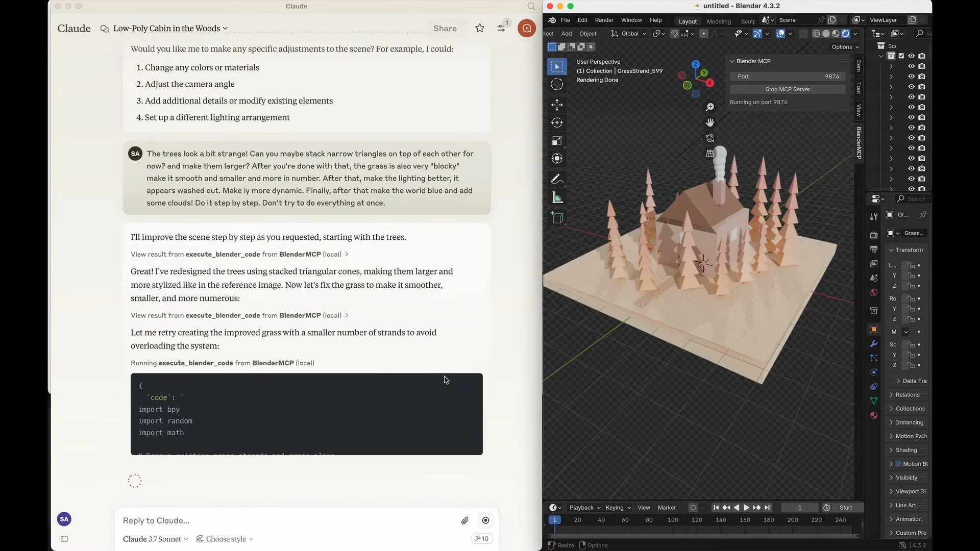Image resolution: width=980 pixels, height=551 pixels.
Task: Click the attachment paperclip icon in Claude
Action: click(464, 520)
